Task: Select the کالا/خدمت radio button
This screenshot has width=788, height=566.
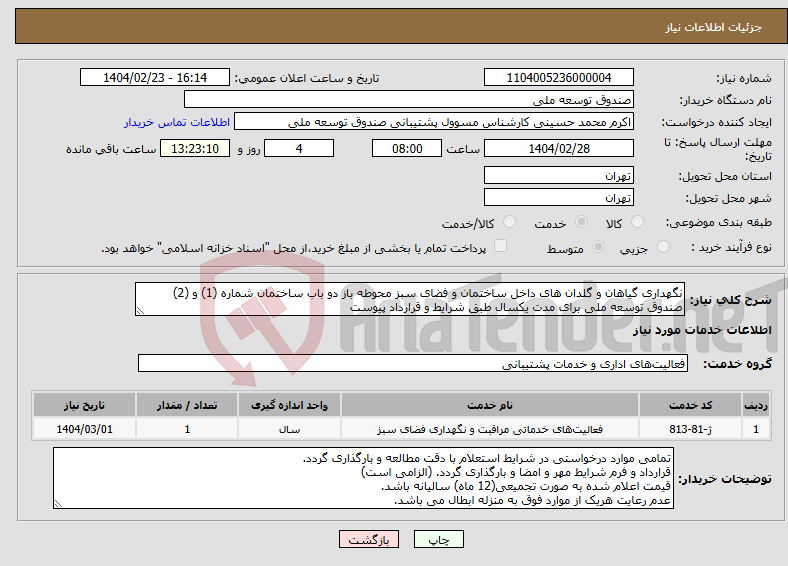Action: pyautogui.click(x=510, y=222)
